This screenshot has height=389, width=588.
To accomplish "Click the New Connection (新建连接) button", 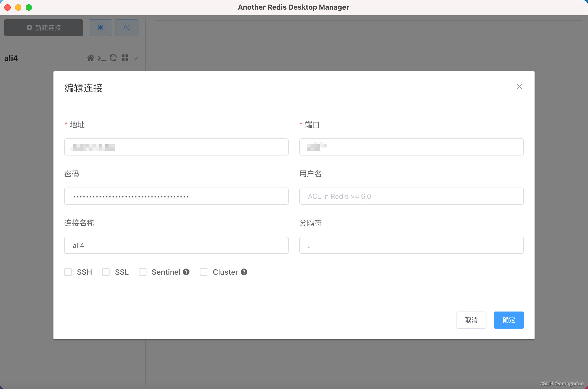I will 44,28.
